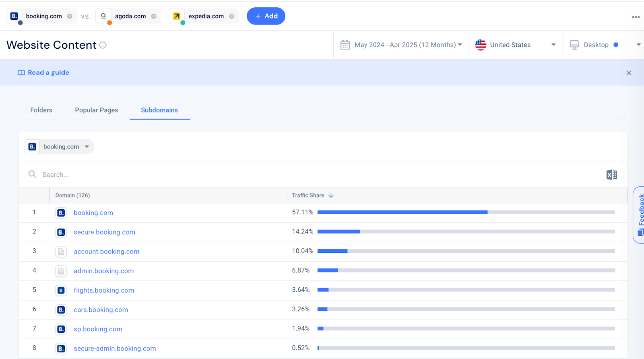The image size is (644, 359).
Task: Open the account.booking.com link
Action: tap(106, 252)
